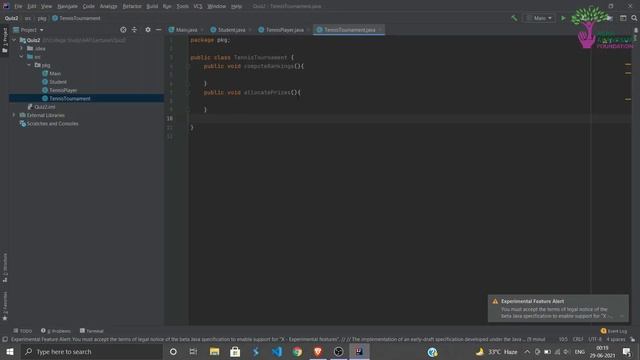Click the taskbar clock and date

tap(602, 351)
